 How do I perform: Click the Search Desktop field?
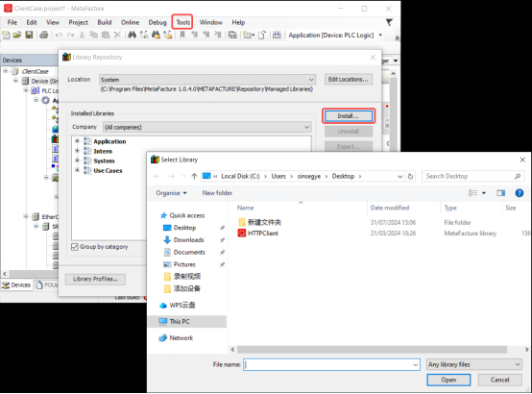[472, 176]
